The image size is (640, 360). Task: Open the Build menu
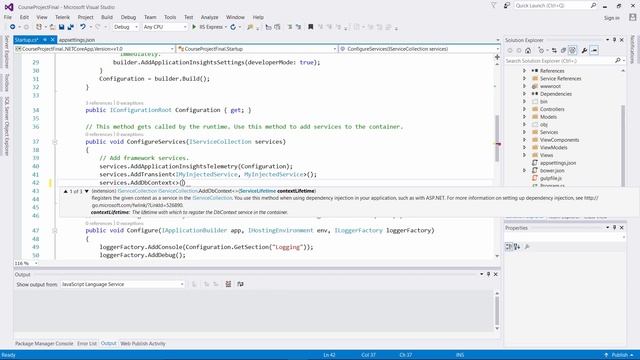107,17
